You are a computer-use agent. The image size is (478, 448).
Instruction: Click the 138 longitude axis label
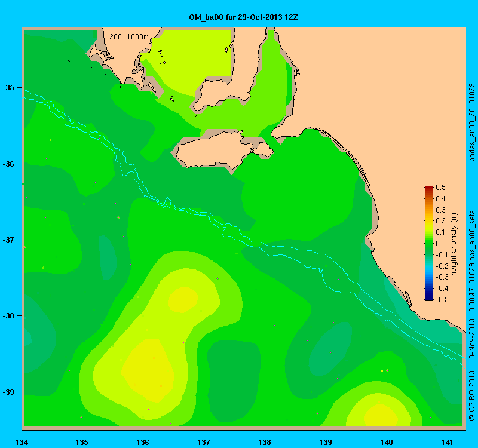click(265, 442)
